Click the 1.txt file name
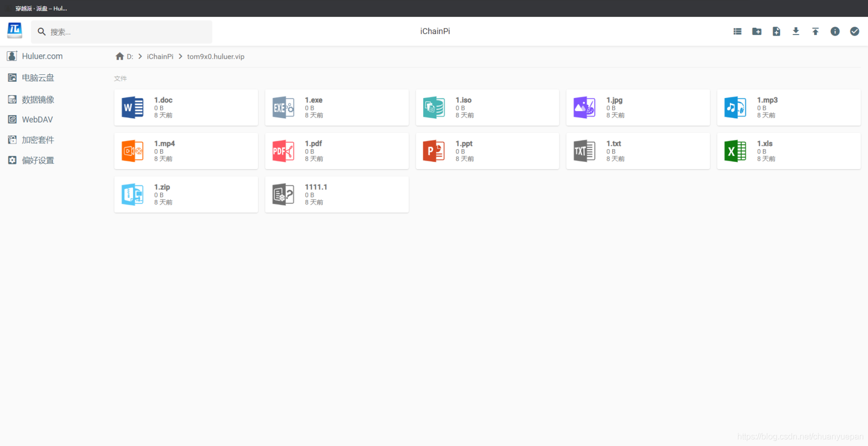Screen dimensions: 868x446 point(614,143)
